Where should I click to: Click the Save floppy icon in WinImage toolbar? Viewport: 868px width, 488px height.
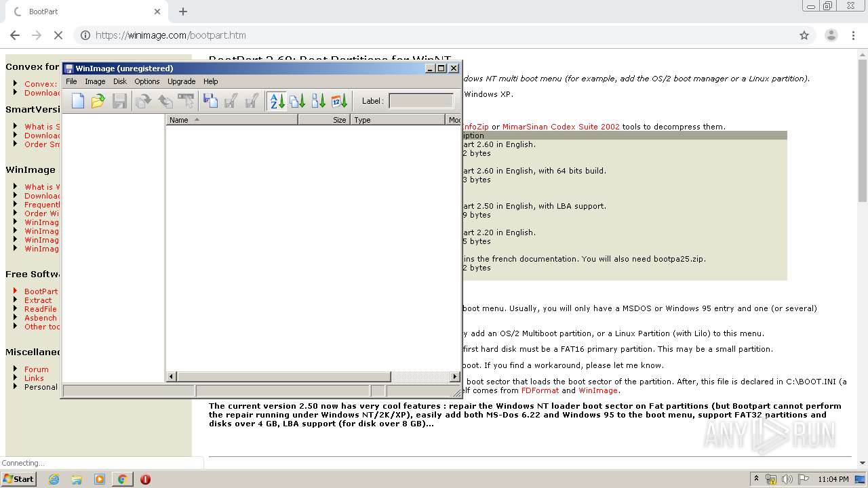point(119,101)
